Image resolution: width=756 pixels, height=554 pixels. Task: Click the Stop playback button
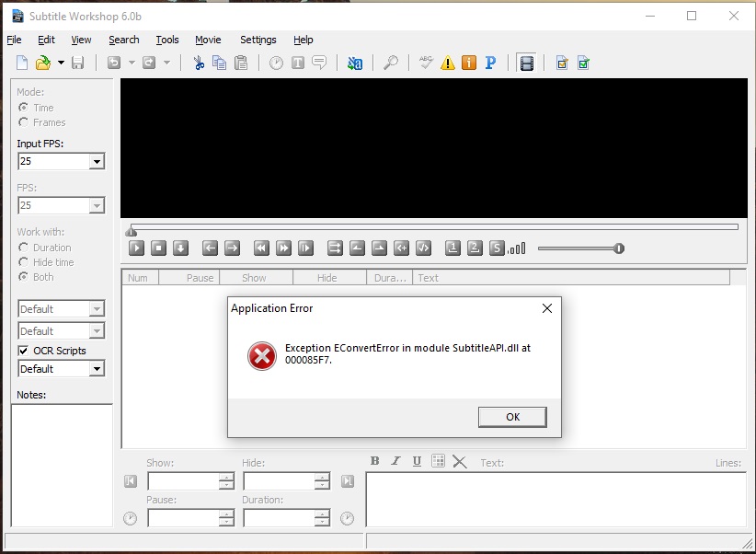point(158,248)
